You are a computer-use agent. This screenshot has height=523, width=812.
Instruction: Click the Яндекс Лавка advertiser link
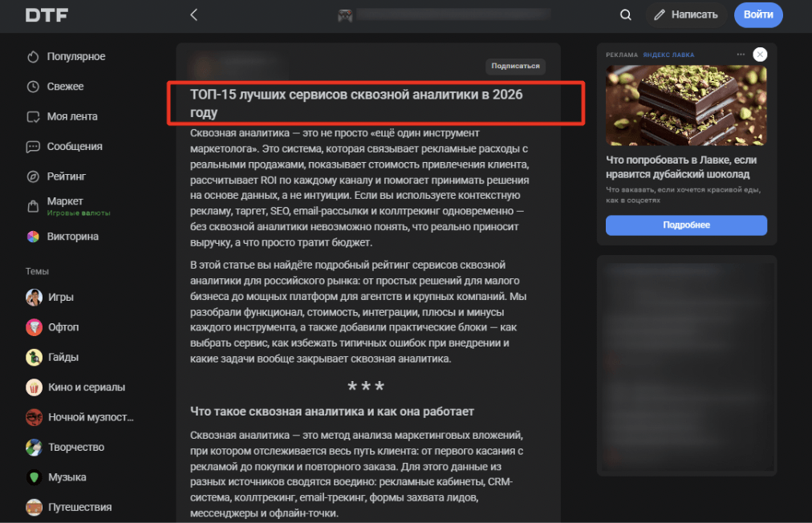pos(668,55)
